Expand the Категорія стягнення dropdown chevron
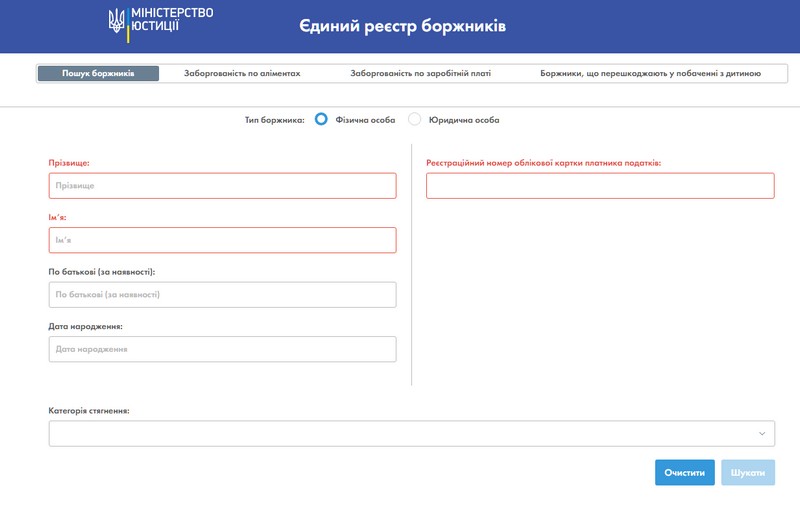 762,433
